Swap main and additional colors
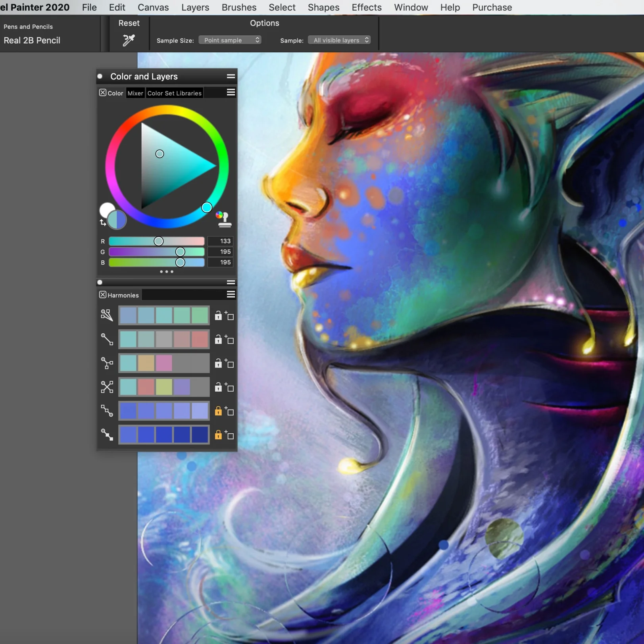The height and width of the screenshot is (644, 644). tap(103, 223)
